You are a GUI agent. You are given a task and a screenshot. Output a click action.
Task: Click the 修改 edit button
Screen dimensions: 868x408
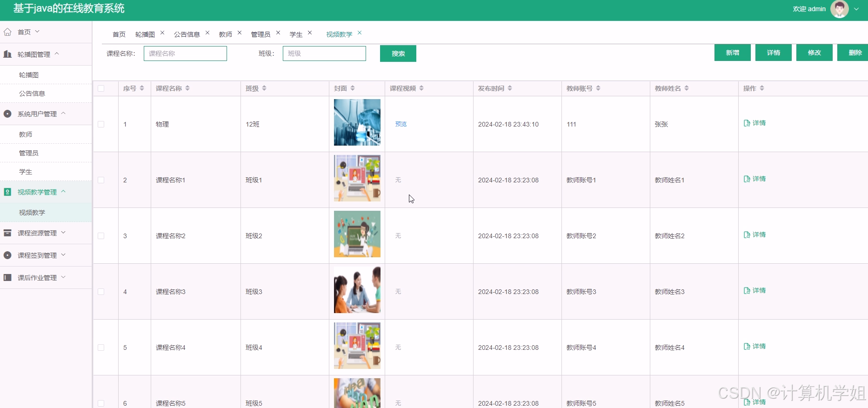click(x=815, y=53)
